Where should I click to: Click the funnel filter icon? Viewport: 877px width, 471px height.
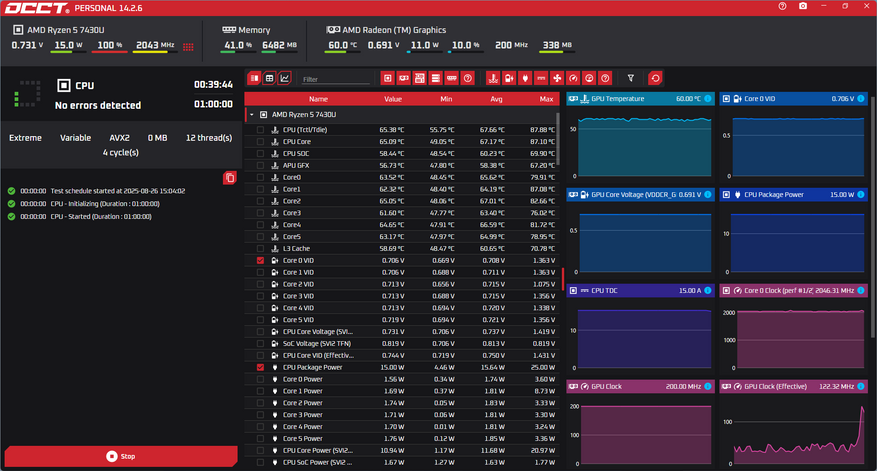[x=631, y=78]
